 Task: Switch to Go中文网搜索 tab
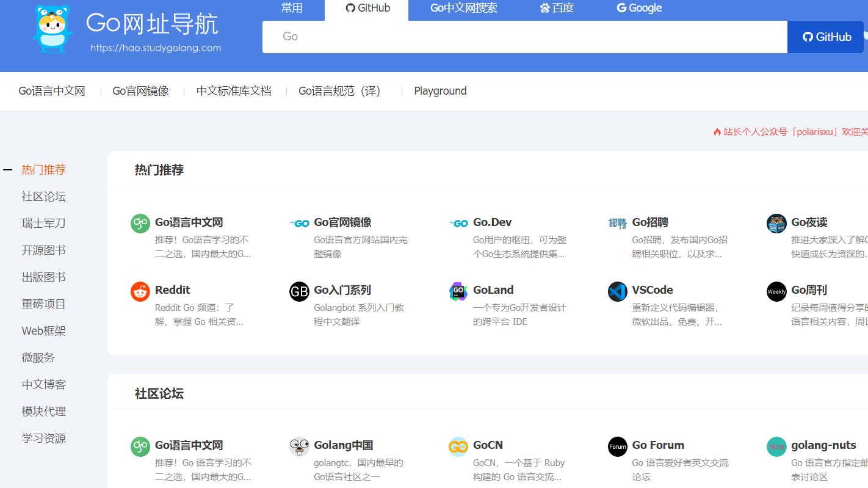464,8
